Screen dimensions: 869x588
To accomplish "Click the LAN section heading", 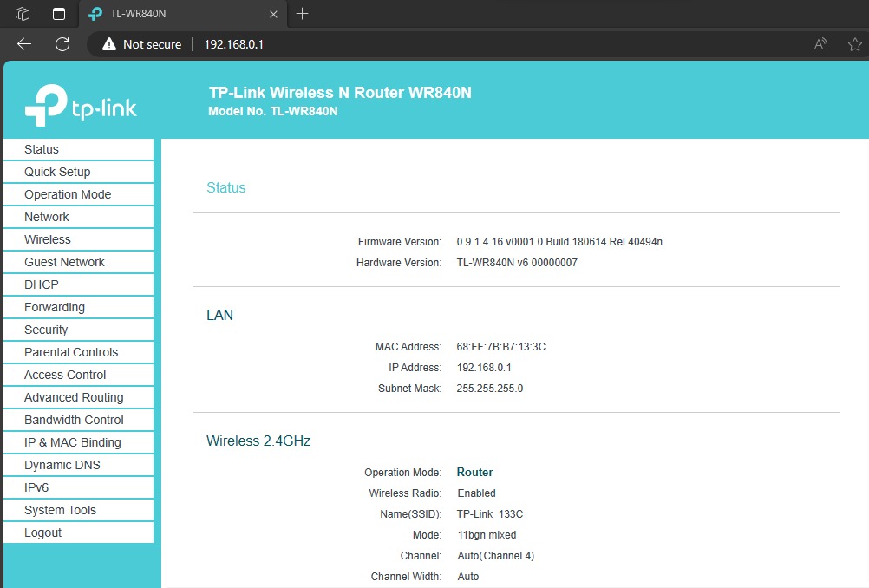I will [x=220, y=315].
